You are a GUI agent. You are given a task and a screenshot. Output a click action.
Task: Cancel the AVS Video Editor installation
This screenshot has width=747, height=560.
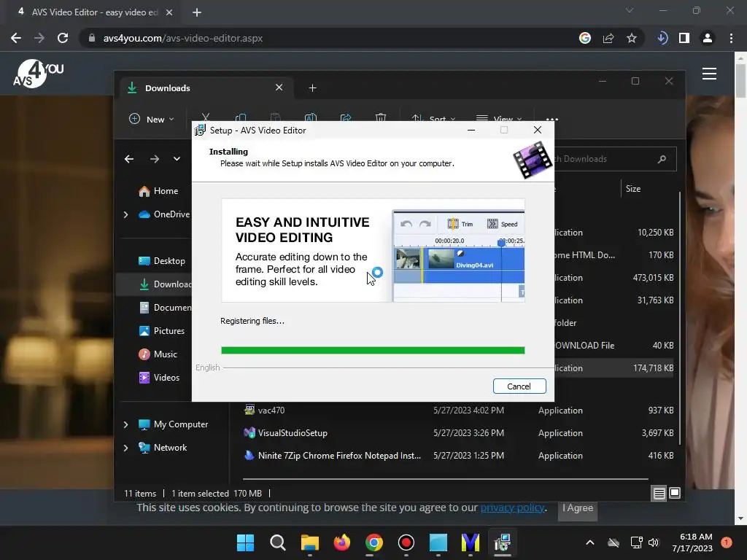pyautogui.click(x=519, y=386)
